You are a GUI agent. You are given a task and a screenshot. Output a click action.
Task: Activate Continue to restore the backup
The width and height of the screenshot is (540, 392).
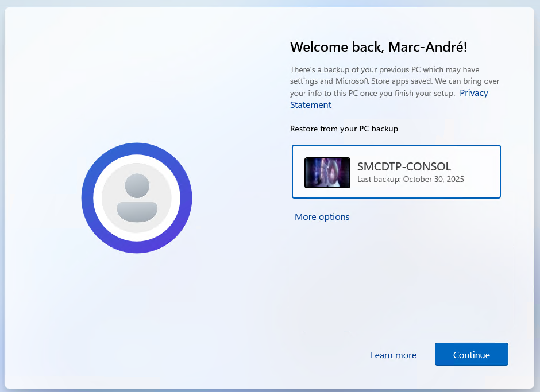tap(471, 354)
